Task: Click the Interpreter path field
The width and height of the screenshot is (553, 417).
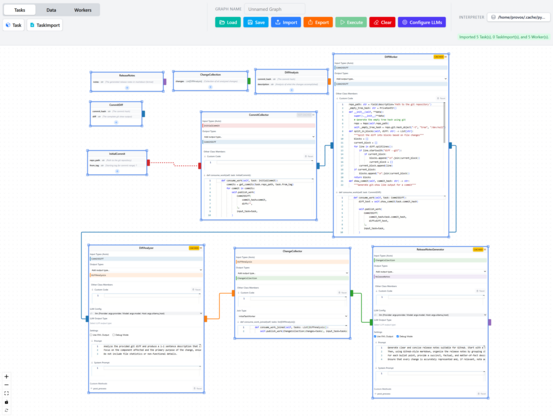Action: (518, 17)
